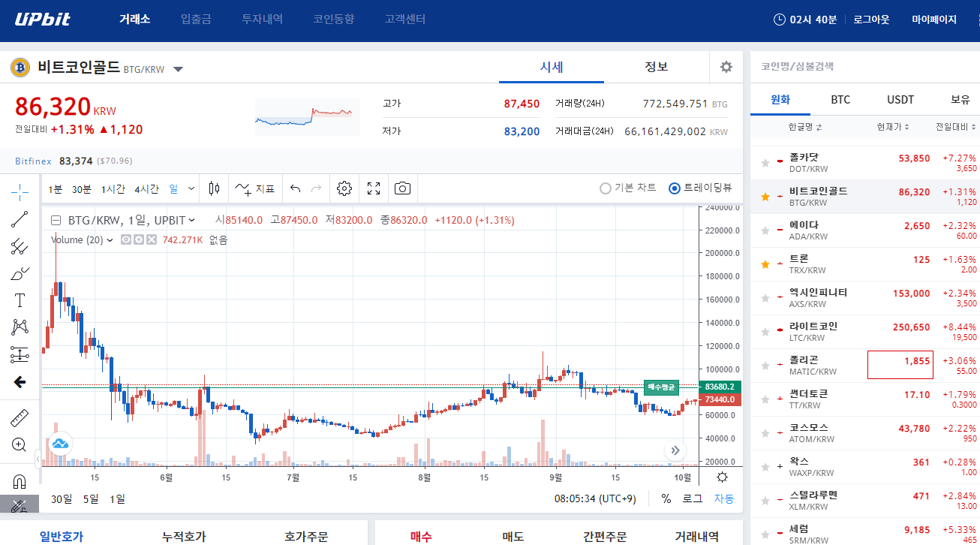
Task: Select the trend line drawing tool
Action: pyautogui.click(x=20, y=219)
